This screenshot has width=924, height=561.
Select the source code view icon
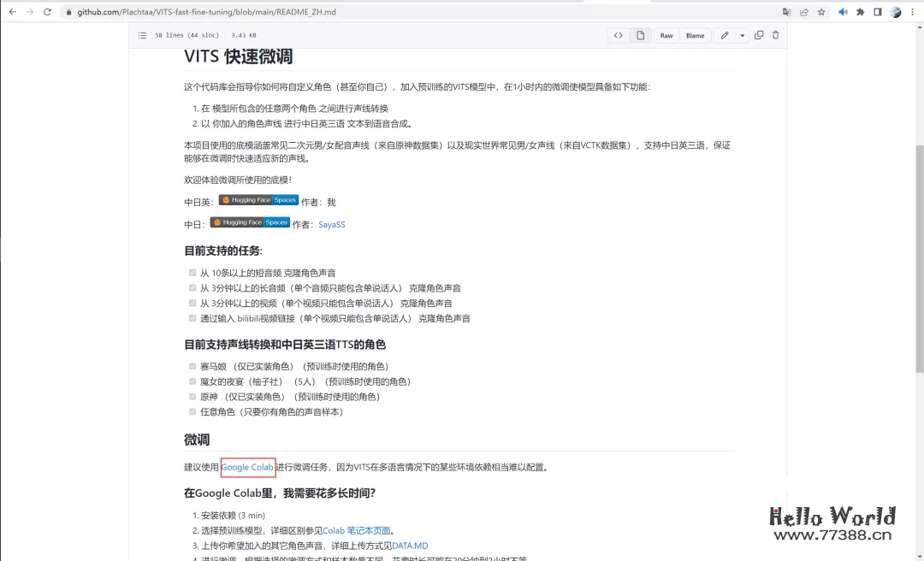[x=618, y=35]
